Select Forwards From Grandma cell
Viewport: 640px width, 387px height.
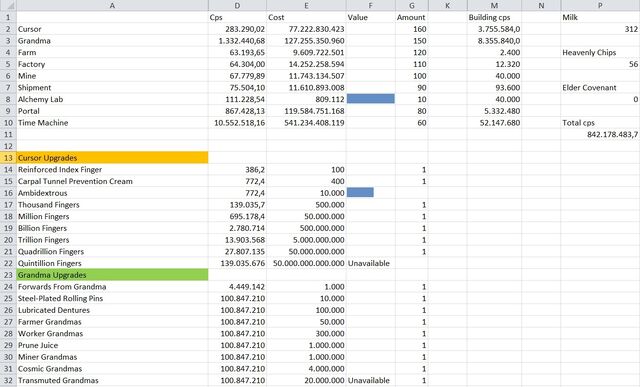pos(112,287)
